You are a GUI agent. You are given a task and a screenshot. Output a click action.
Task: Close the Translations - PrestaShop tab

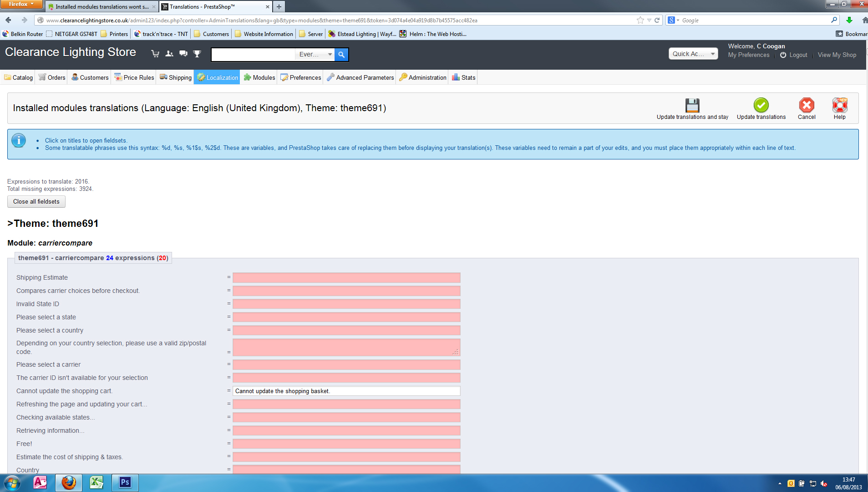pos(268,7)
